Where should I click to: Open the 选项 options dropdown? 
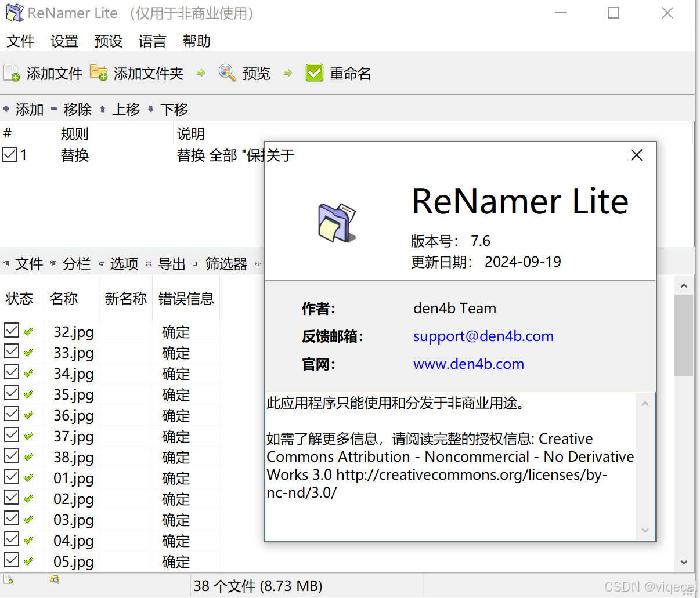[118, 264]
